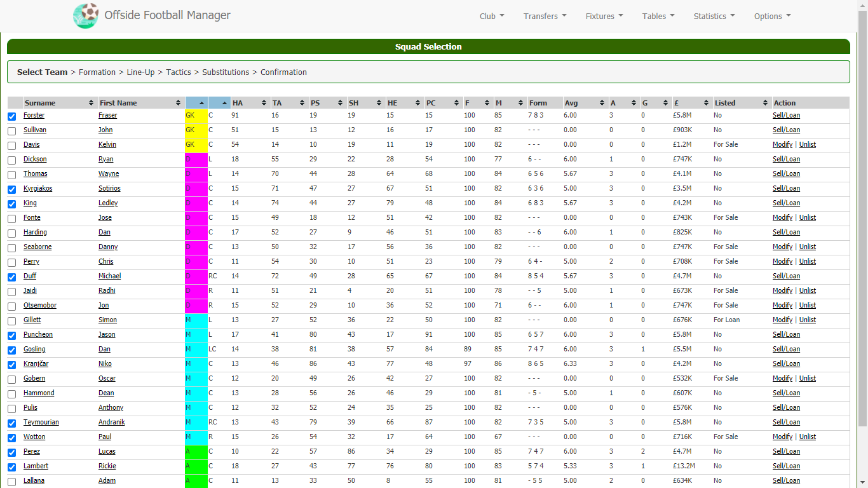The height and width of the screenshot is (488, 868).
Task: Open the Kranjčar player surname link
Action: pos(36,364)
